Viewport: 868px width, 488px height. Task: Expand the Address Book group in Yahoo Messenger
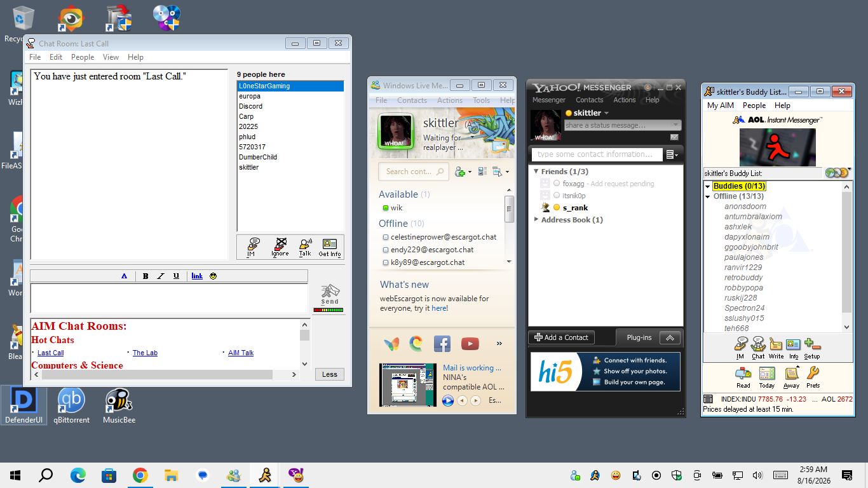click(536, 220)
